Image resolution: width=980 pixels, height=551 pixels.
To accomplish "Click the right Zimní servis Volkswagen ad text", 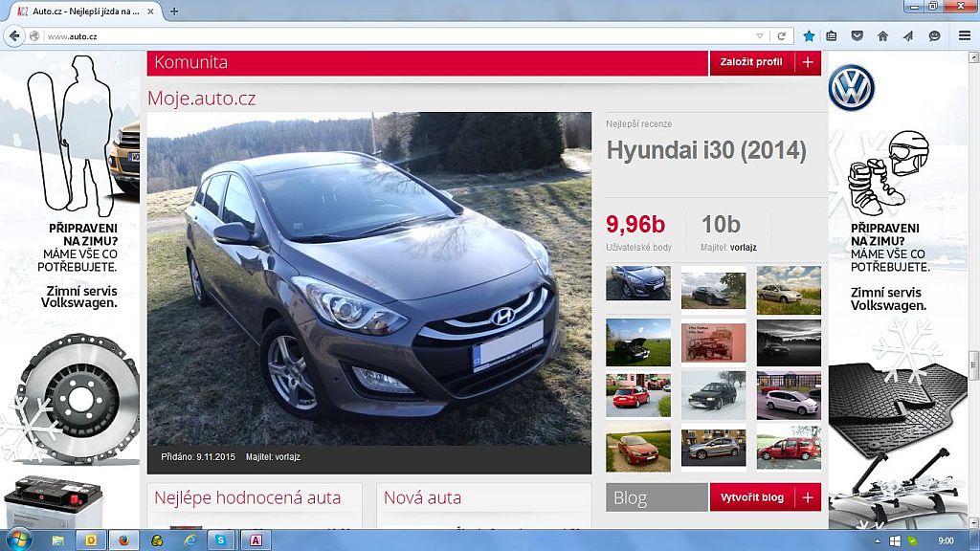I will tap(888, 299).
